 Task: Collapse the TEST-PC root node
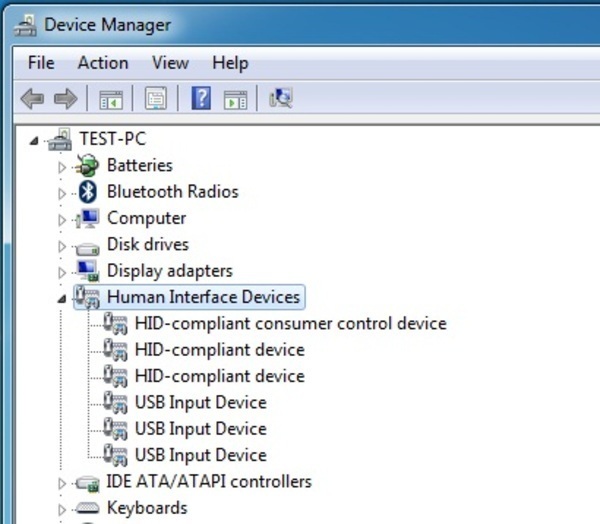[x=35, y=141]
